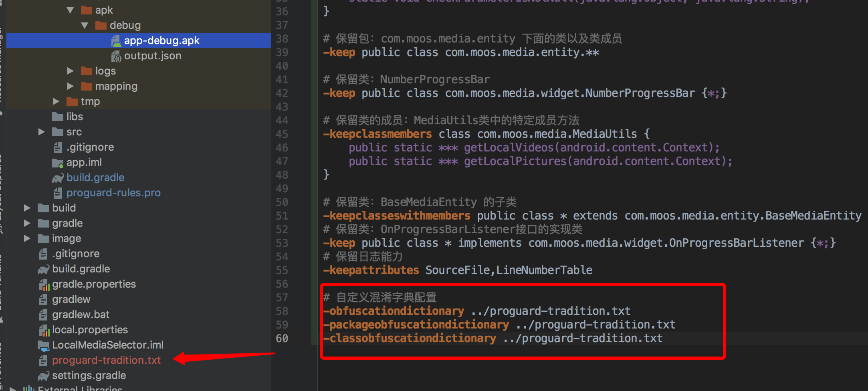
Task: Open LocalMediaSelector.iml file
Action: pyautogui.click(x=108, y=345)
